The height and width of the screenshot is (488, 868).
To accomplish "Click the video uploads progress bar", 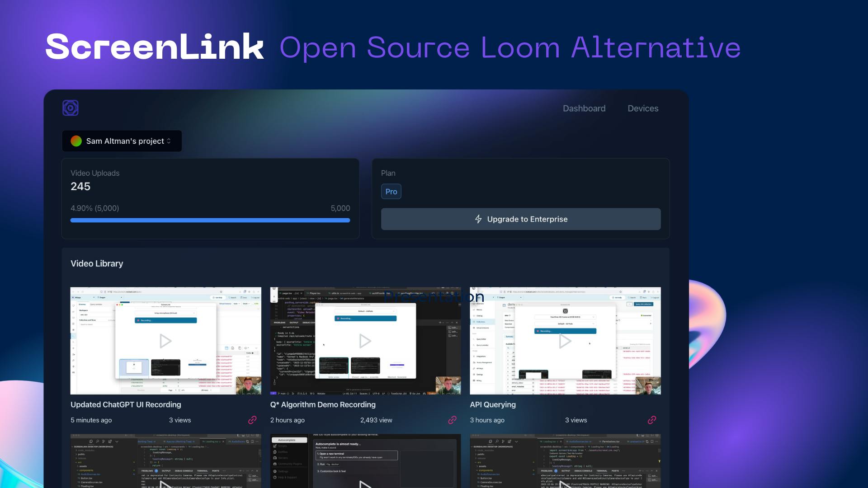I will [x=210, y=221].
